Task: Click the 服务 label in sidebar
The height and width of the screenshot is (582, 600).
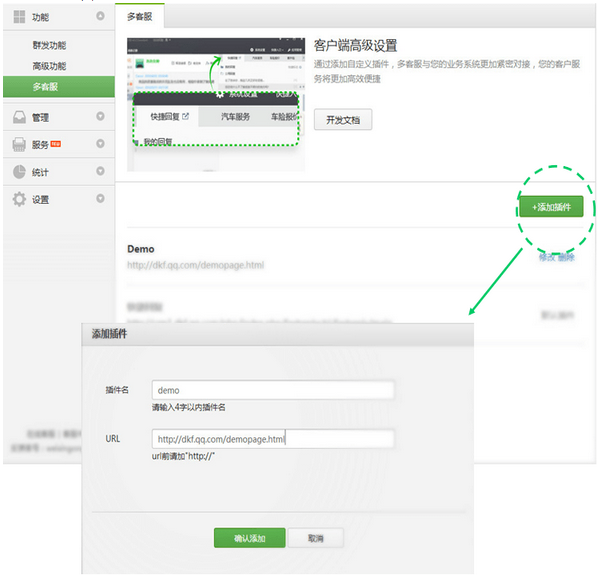Action: click(40, 145)
